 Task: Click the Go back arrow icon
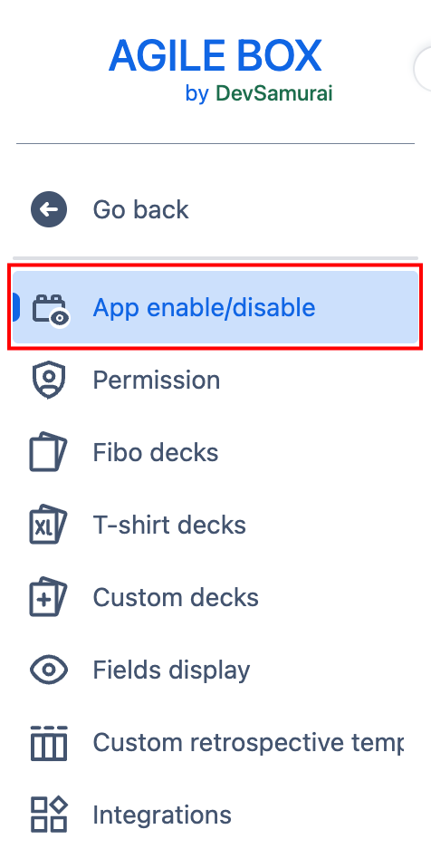(x=49, y=210)
